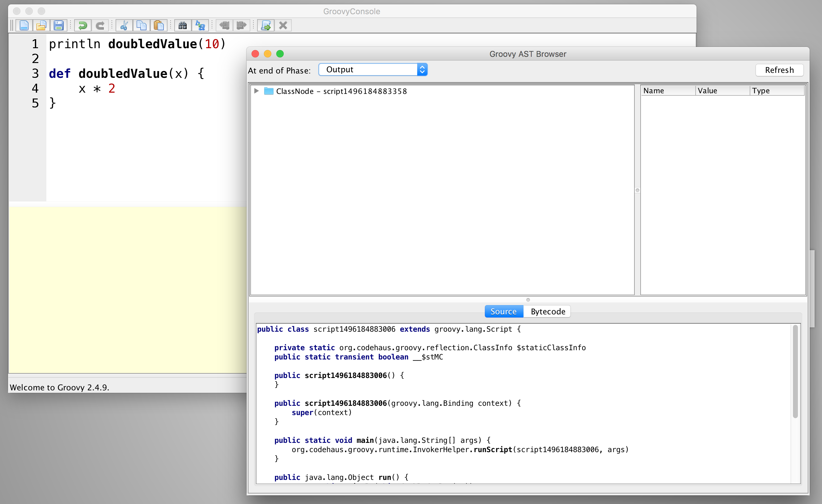Expand the ClassNode script tree node
Image resolution: width=822 pixels, height=504 pixels.
click(x=256, y=91)
